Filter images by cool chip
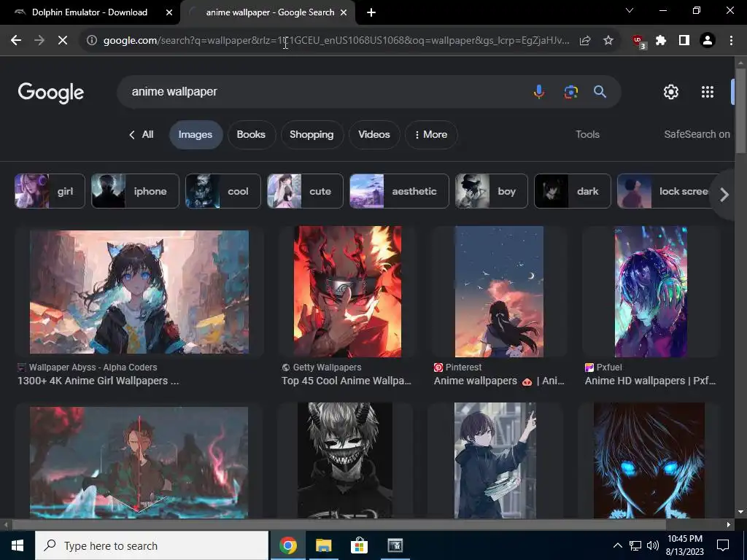The width and height of the screenshot is (747, 560). (x=223, y=192)
